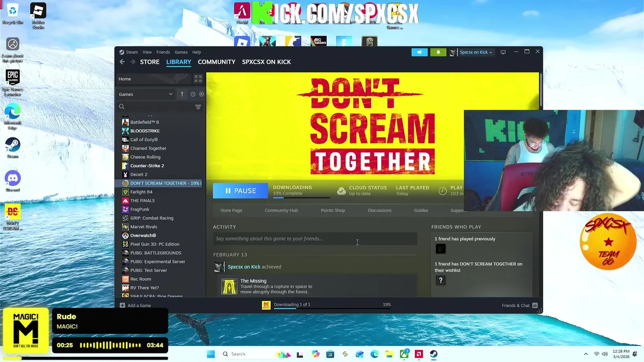Image resolution: width=644 pixels, height=362 pixels.
Task: Open the DON'T SCREAM desktop shortcut
Action: pos(13,217)
